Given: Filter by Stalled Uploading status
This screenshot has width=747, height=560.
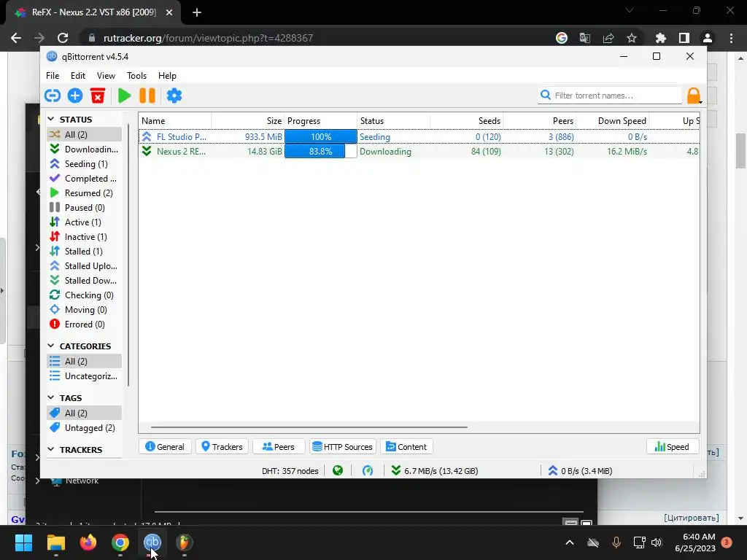Looking at the screenshot, I should 85,265.
